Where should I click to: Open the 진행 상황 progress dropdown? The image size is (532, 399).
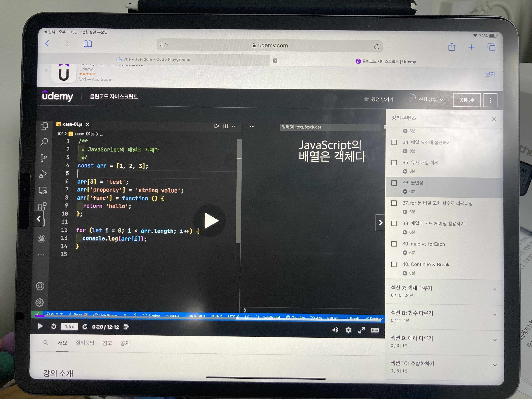click(431, 100)
